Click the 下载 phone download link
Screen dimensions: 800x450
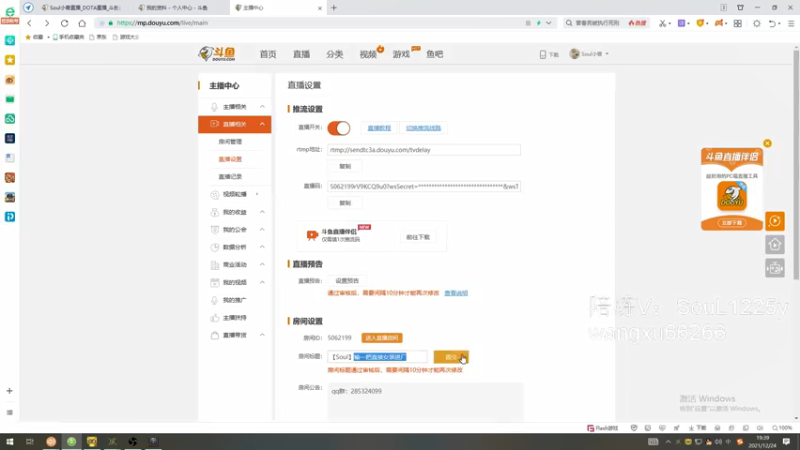[x=549, y=54]
